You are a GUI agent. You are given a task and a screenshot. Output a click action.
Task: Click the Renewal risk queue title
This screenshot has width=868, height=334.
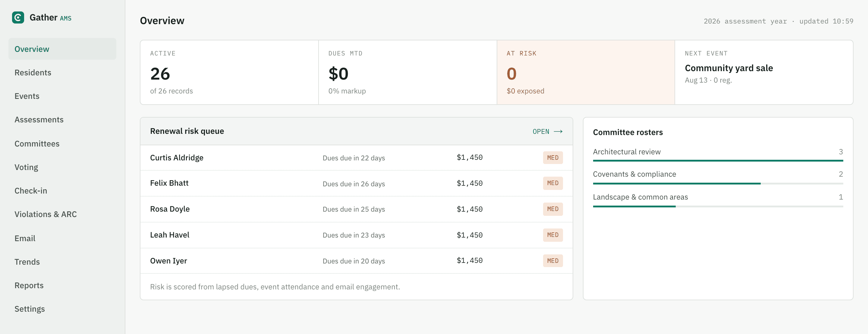pos(187,131)
